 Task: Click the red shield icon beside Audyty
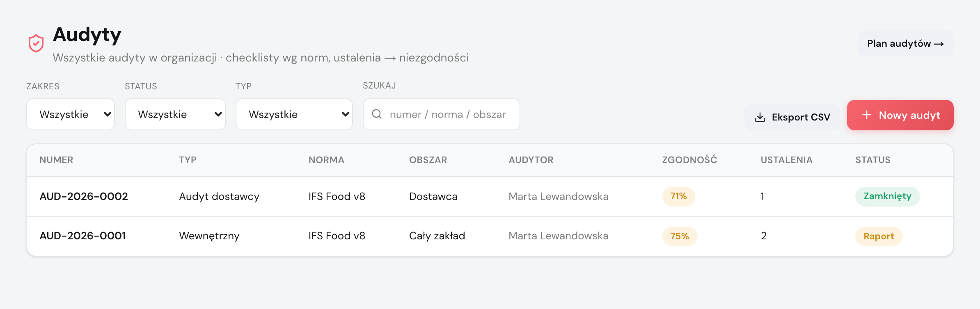pos(36,43)
